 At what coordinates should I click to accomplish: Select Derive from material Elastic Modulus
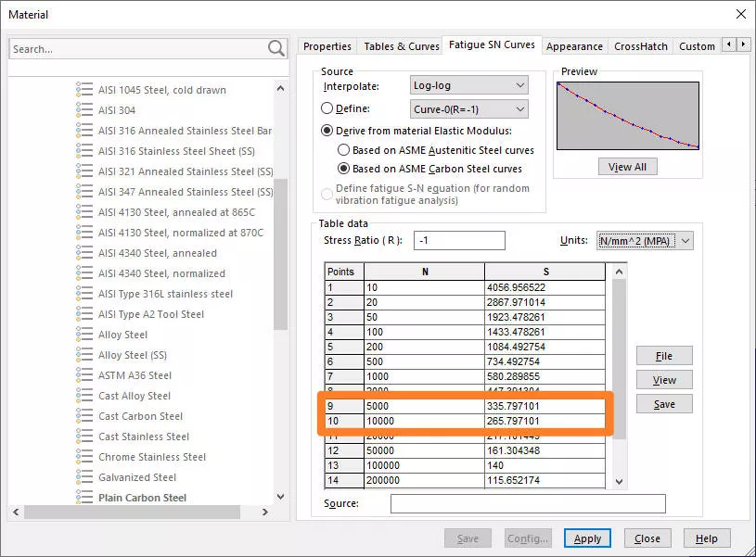[x=327, y=129]
